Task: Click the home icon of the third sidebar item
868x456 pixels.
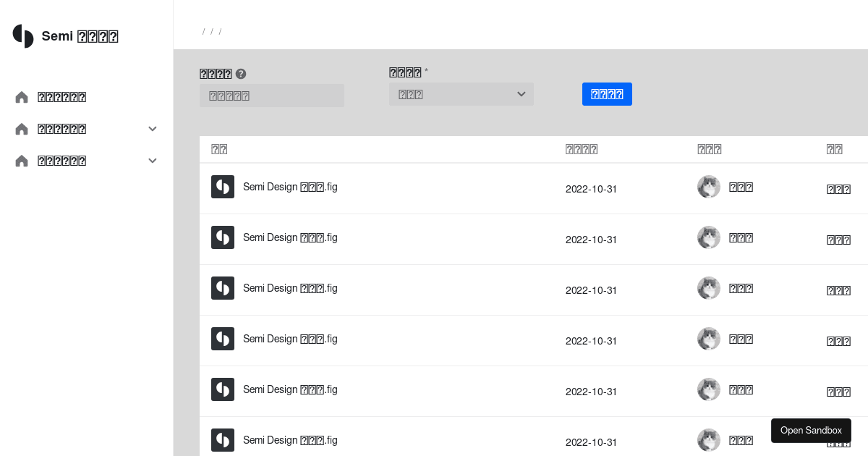Action: coord(22,161)
